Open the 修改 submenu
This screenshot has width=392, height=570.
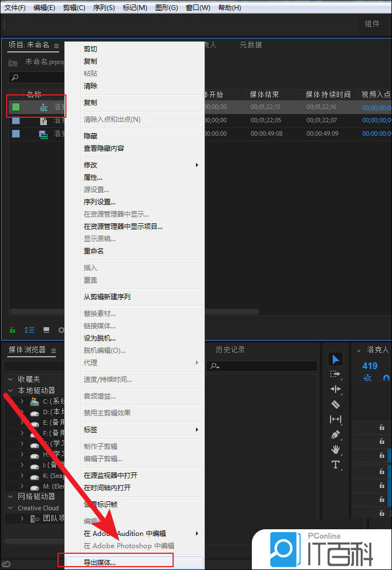pyautogui.click(x=141, y=165)
